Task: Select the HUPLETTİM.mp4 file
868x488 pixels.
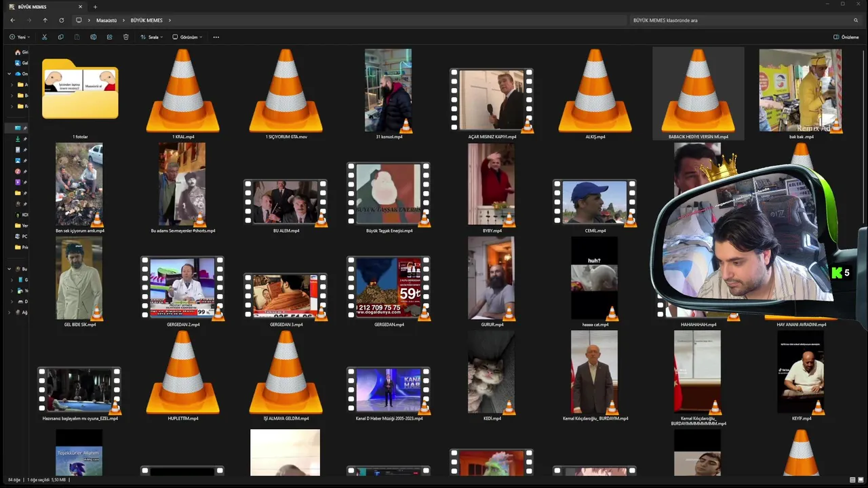Action: pos(183,375)
